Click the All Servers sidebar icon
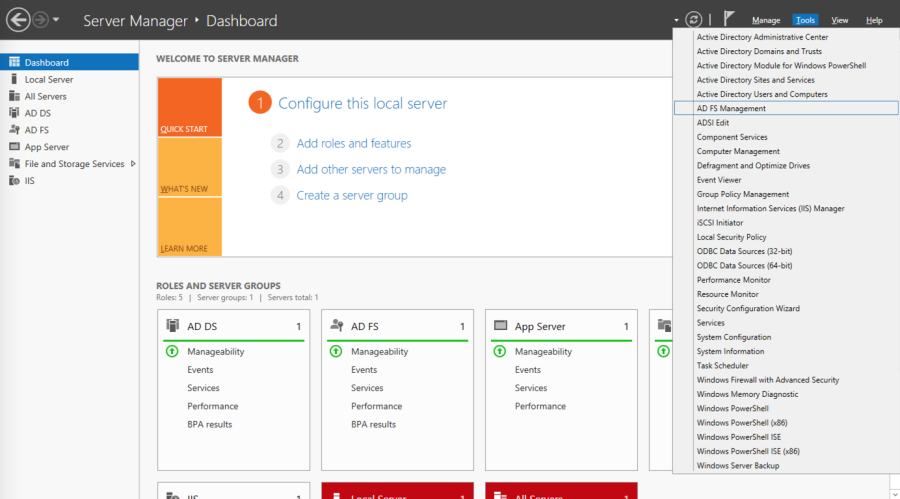900x499 pixels. coord(14,96)
